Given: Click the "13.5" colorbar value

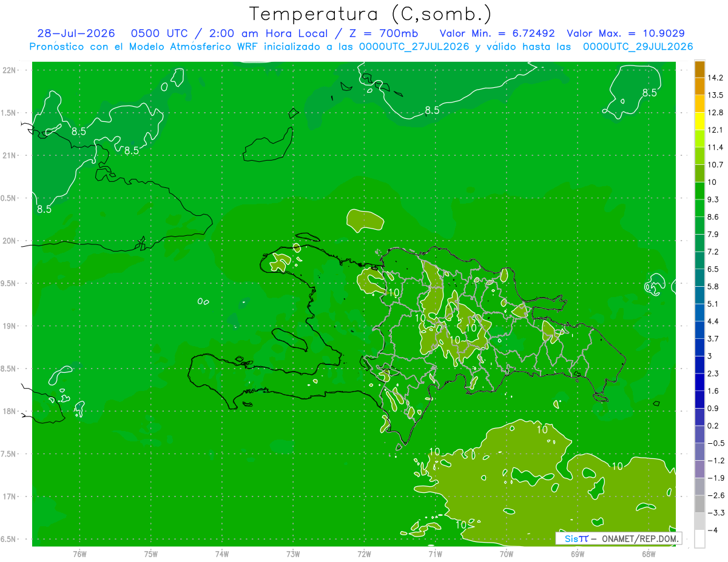Looking at the screenshot, I should [716, 95].
